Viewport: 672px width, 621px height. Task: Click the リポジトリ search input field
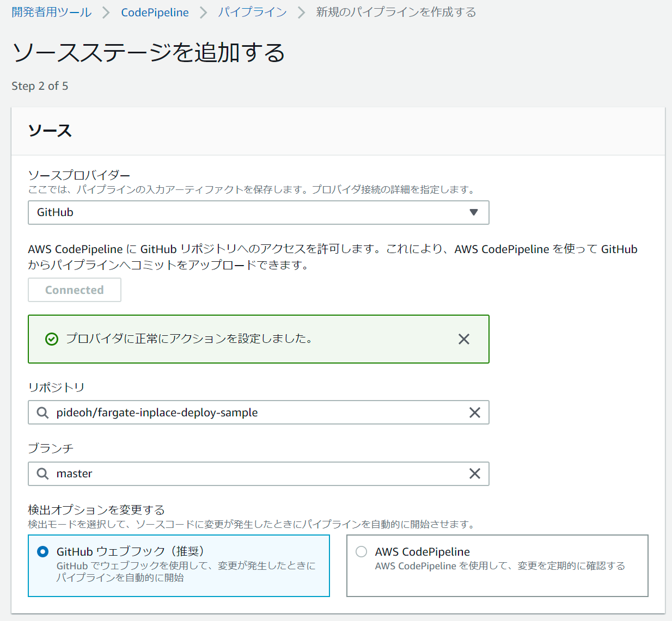(x=259, y=413)
